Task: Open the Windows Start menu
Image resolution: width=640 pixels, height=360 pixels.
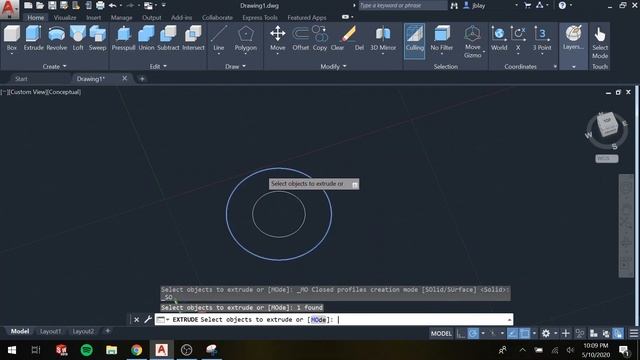Action: (12, 350)
